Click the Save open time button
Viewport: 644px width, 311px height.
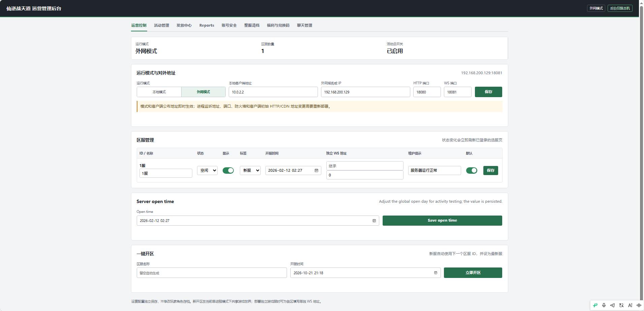pos(442,221)
